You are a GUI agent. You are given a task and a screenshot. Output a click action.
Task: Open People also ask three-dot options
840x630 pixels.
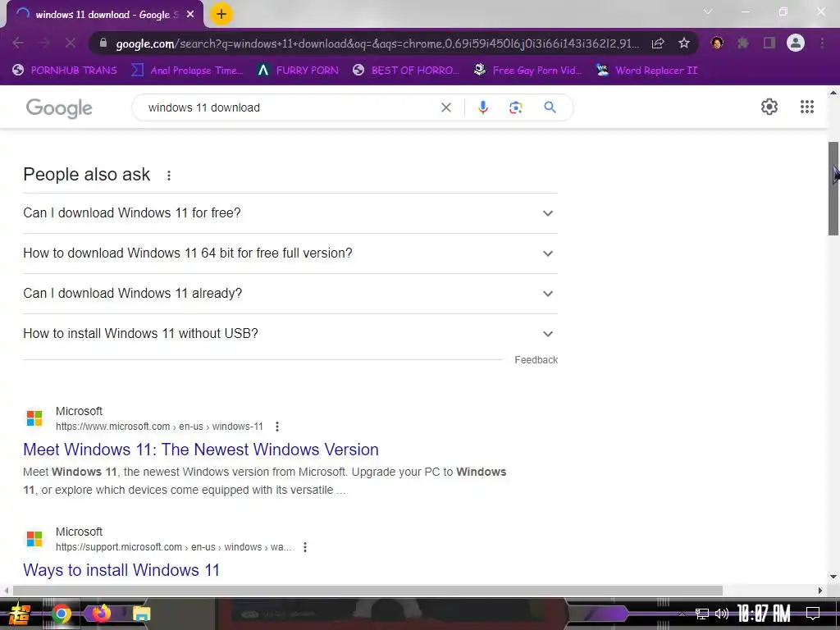coord(169,176)
